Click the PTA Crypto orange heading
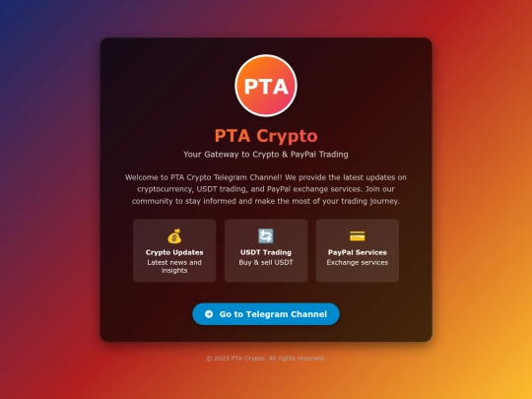This screenshot has width=532, height=399. (266, 136)
